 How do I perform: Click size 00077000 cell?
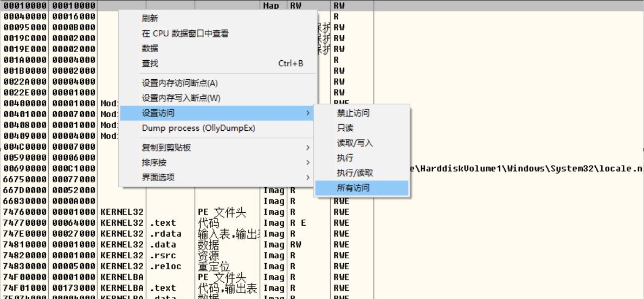[x=74, y=179]
